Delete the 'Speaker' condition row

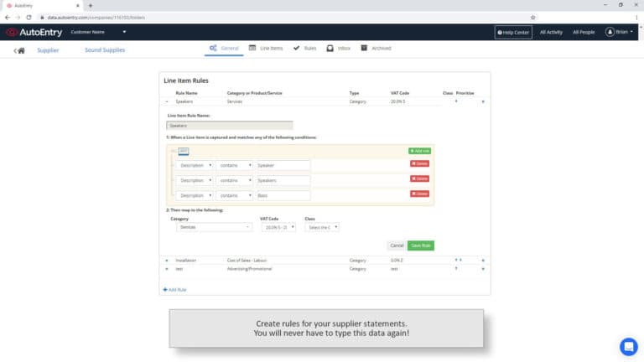click(419, 164)
